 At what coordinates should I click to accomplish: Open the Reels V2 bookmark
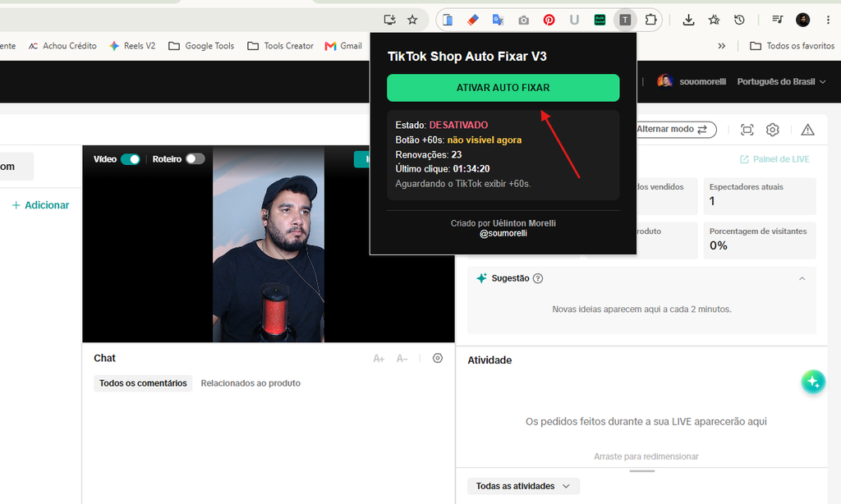click(x=132, y=46)
